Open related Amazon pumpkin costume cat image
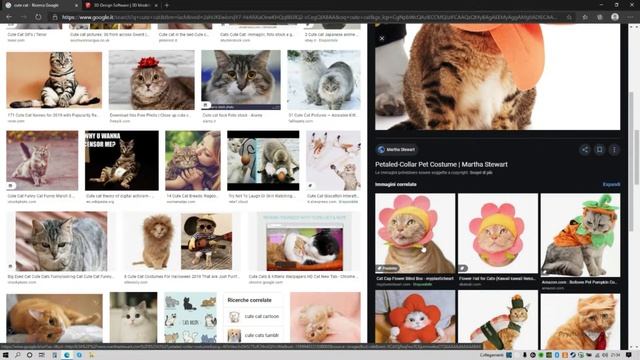The width and height of the screenshot is (640, 360). click(x=580, y=235)
